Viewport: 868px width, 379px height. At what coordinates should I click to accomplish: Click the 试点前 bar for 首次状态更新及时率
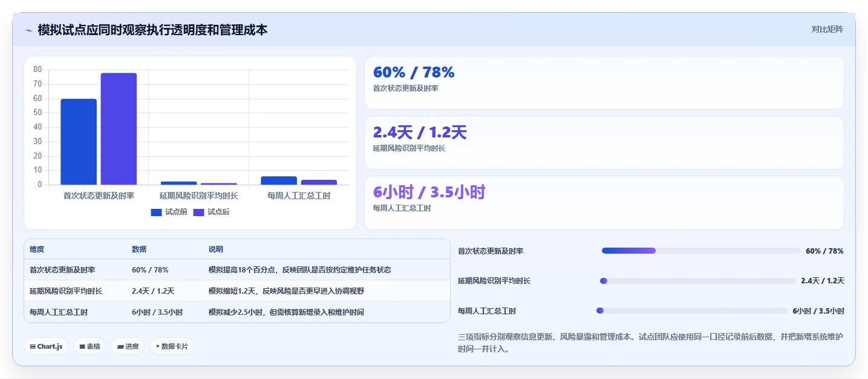point(79,142)
